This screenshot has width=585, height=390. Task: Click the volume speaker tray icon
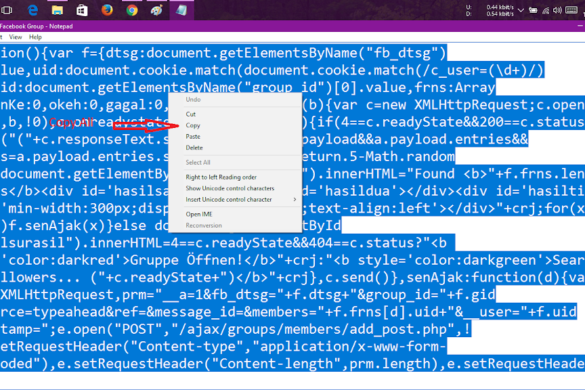557,10
